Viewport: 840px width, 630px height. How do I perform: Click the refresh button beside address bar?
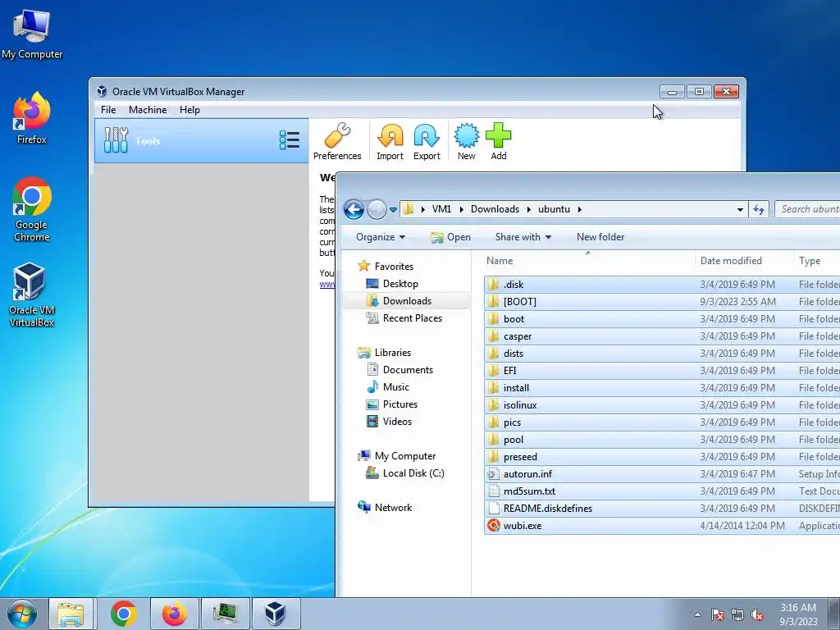(759, 209)
